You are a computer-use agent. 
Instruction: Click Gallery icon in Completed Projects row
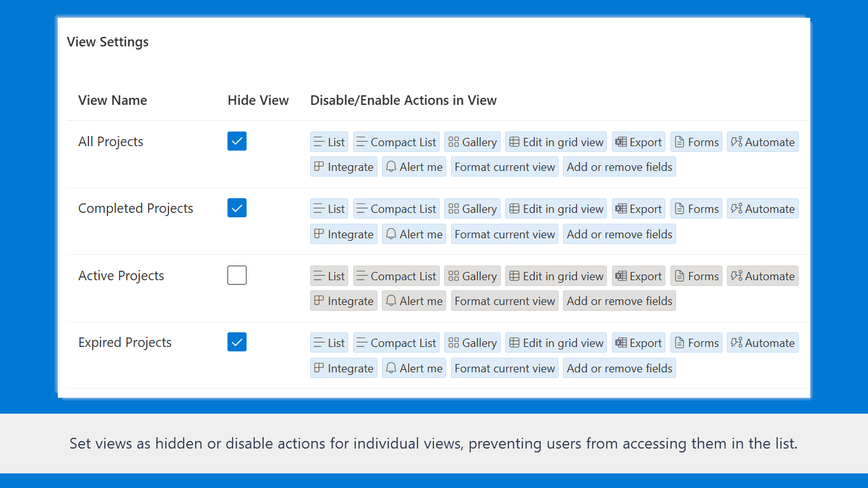tap(454, 209)
